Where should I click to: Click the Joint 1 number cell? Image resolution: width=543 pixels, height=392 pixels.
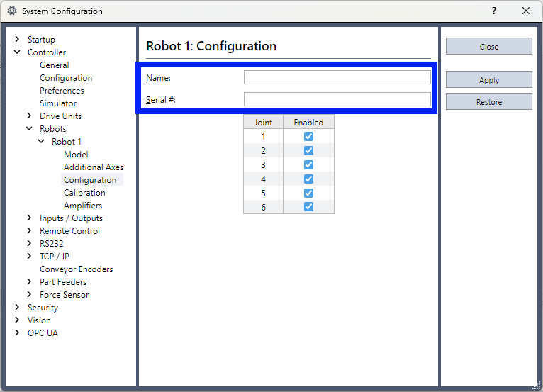click(263, 136)
